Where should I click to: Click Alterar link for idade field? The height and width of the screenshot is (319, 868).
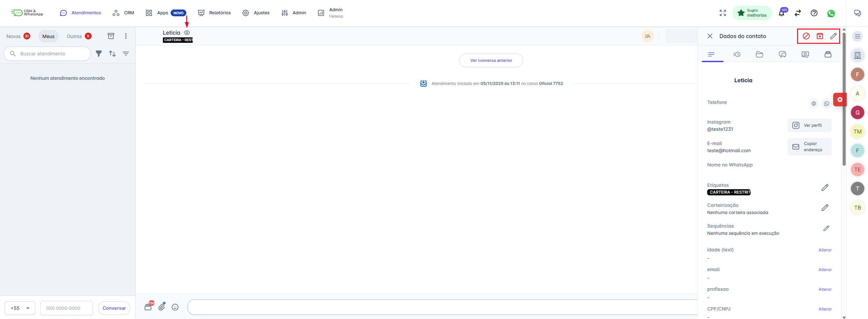825,250
